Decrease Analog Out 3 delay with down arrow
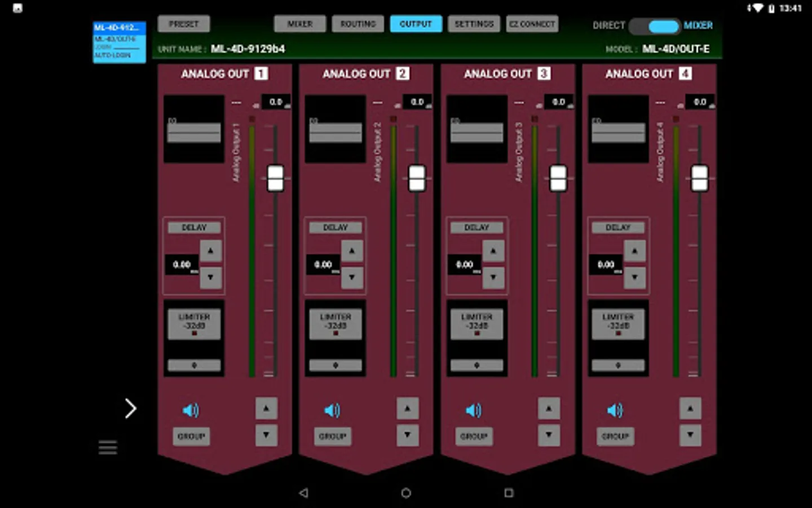Image resolution: width=812 pixels, height=508 pixels. point(494,278)
